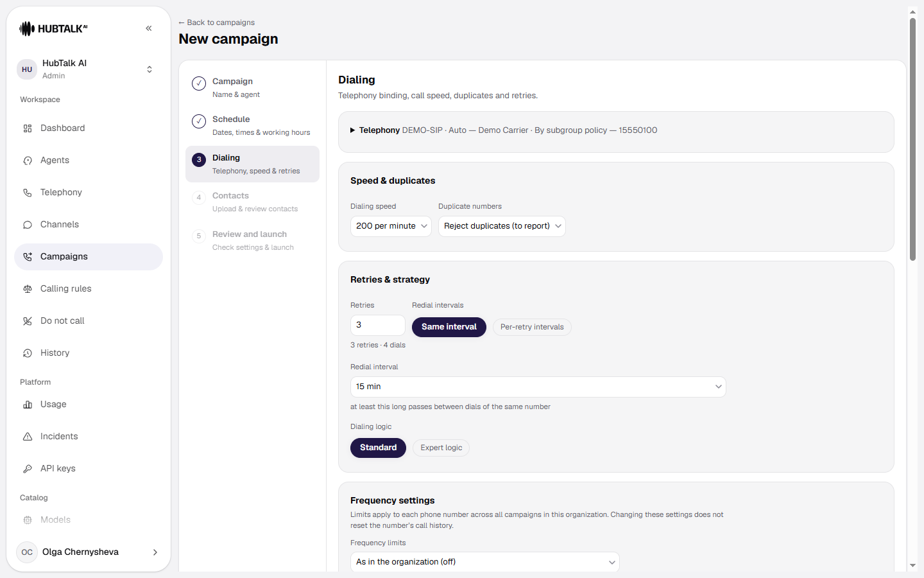This screenshot has height=578, width=924.
Task: Open Telephony in the sidebar
Action: [89, 193]
